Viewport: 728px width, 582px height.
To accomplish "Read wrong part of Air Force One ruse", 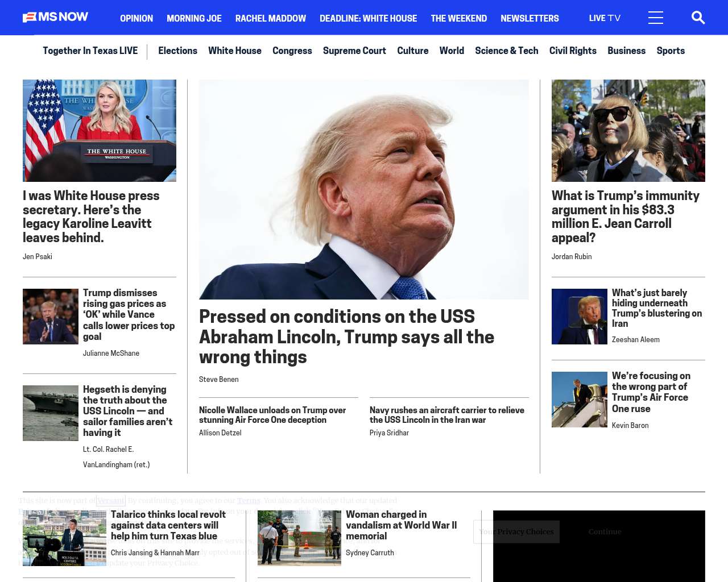I will [x=651, y=392].
